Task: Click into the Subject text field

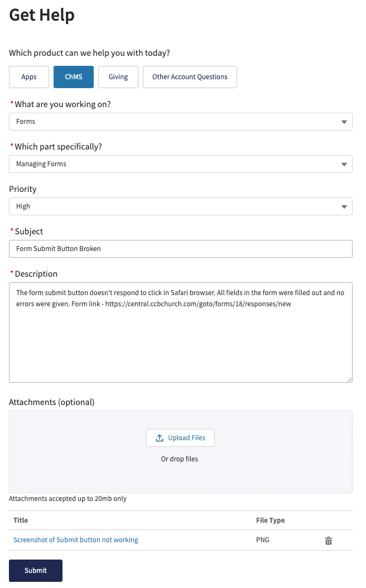Action: (x=180, y=249)
